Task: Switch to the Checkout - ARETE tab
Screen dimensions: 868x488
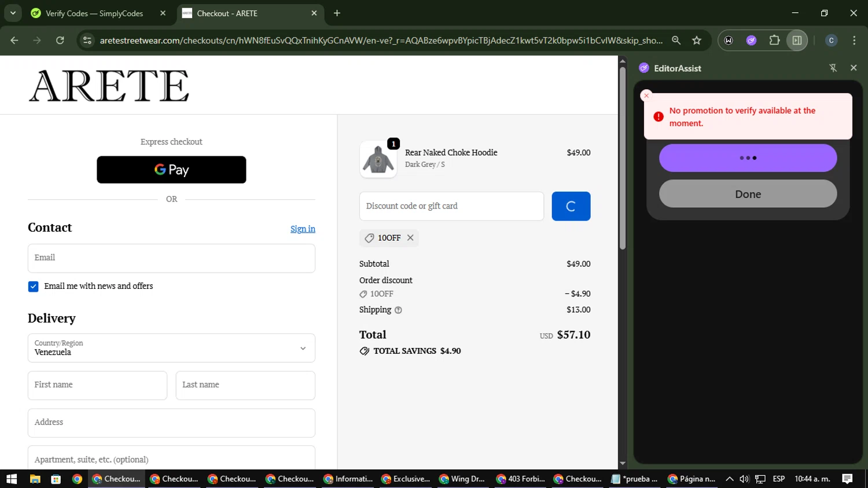Action: click(227, 13)
